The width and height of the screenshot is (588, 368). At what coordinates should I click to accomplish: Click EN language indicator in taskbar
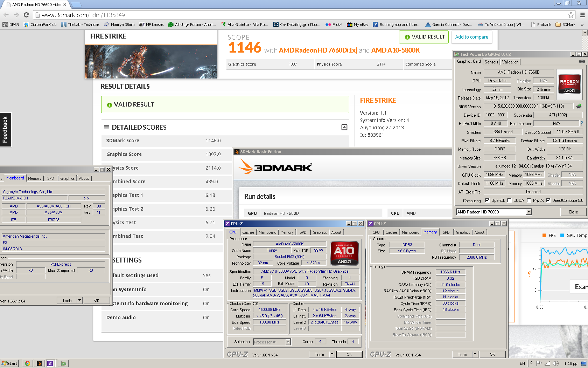coord(522,363)
